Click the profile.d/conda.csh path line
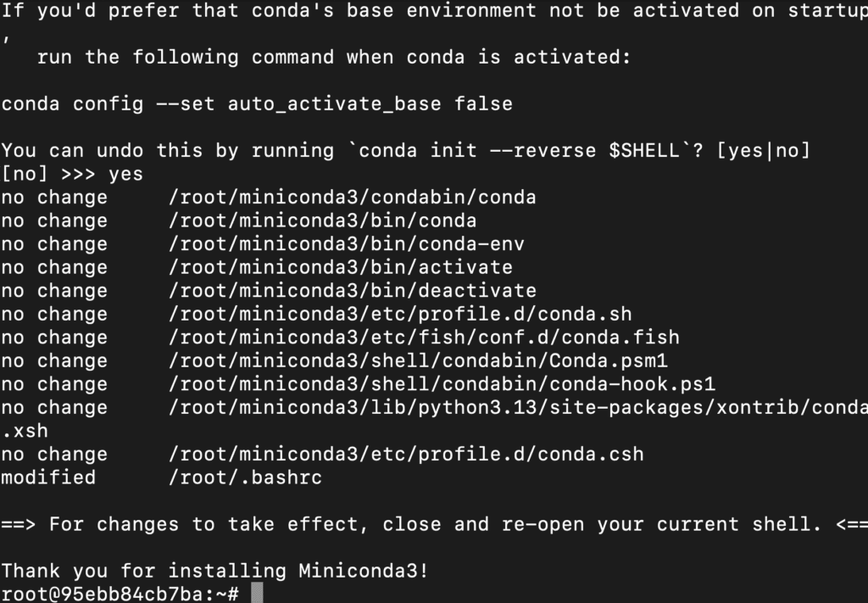 pos(406,454)
